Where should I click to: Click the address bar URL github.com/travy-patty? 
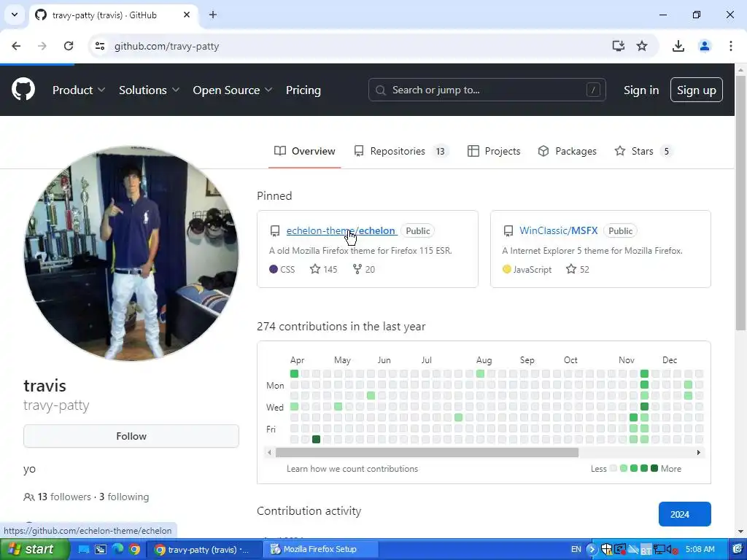(167, 46)
